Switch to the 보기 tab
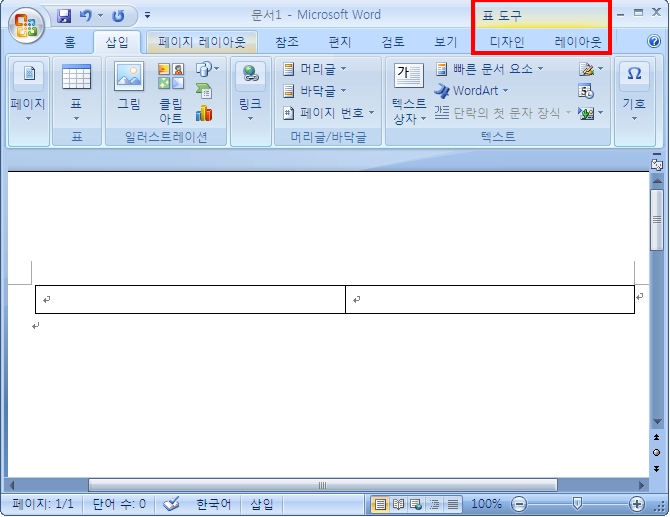 [x=446, y=42]
